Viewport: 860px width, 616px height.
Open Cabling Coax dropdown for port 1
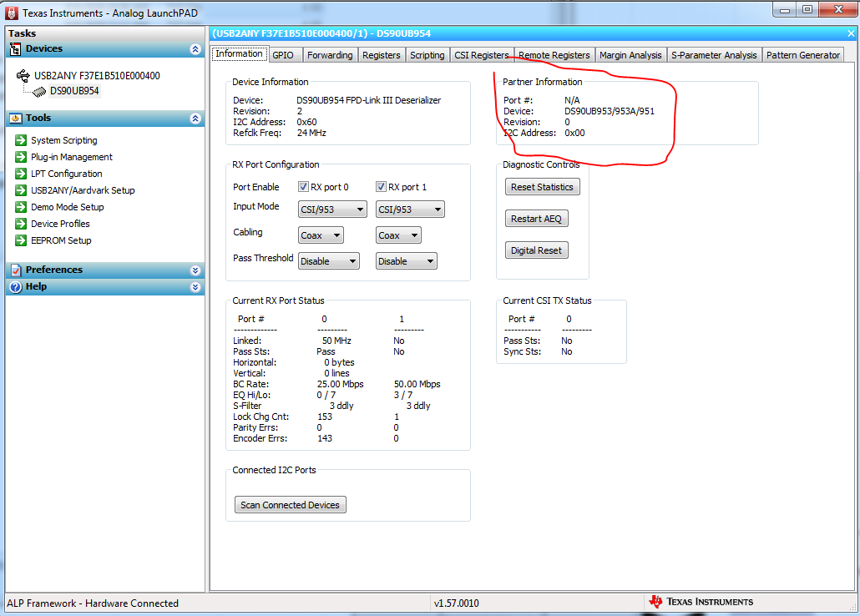(x=398, y=235)
